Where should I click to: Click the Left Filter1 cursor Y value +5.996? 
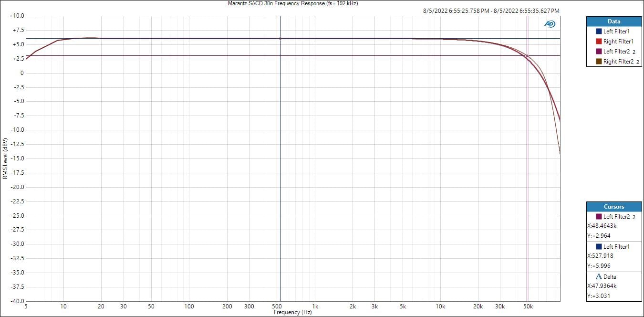pos(599,266)
